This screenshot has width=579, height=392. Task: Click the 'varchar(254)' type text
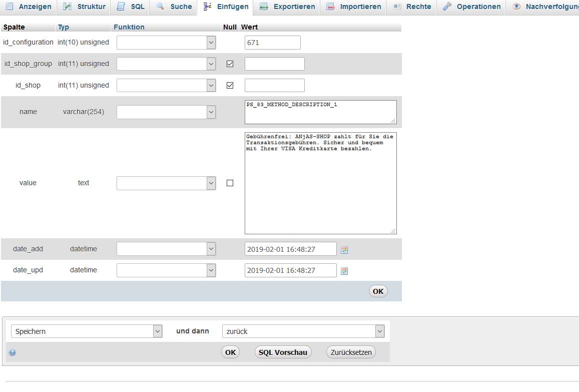coord(84,112)
